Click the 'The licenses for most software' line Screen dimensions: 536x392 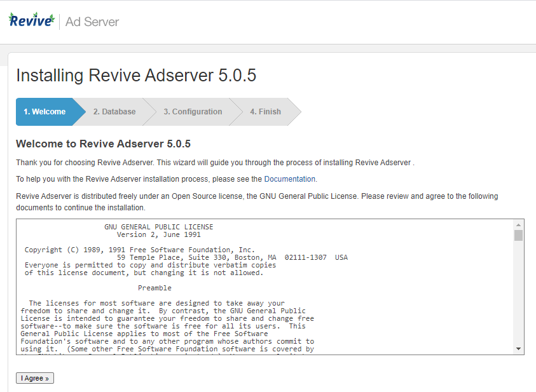pos(156,303)
